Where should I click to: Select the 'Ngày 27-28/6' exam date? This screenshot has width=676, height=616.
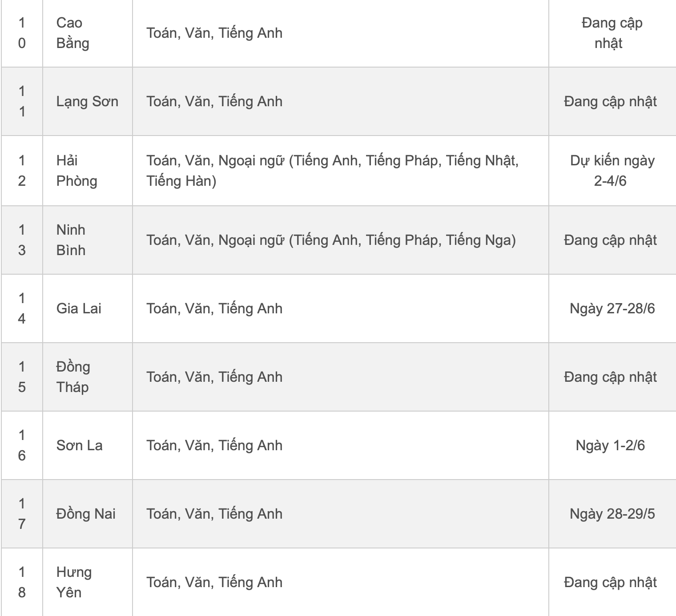coord(612,308)
